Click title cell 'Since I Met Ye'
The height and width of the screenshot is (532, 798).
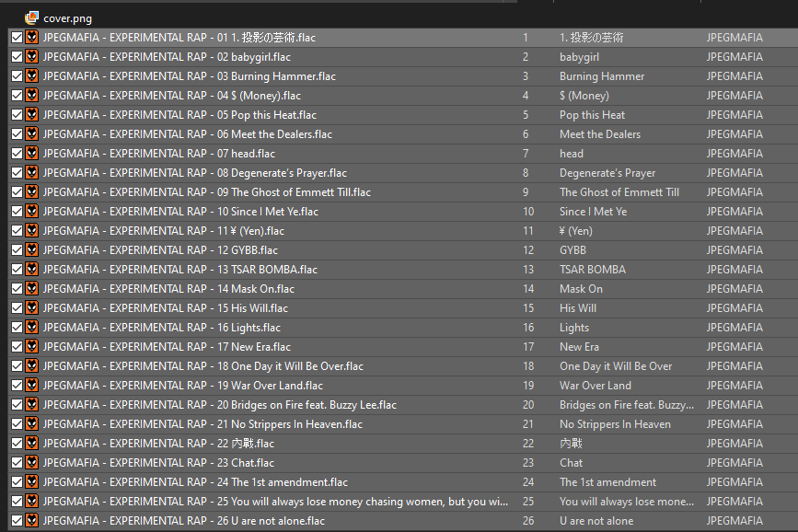click(x=594, y=212)
